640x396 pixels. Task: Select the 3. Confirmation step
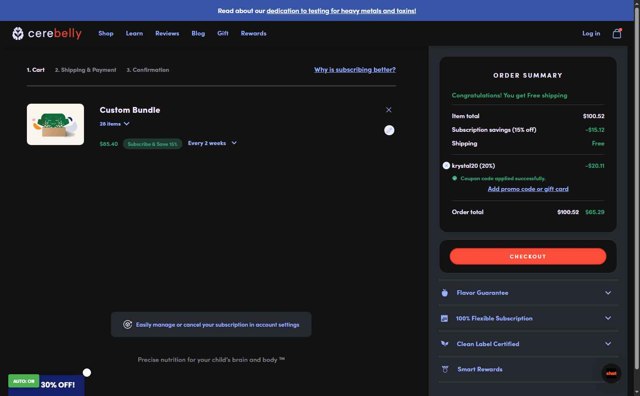[x=148, y=70]
